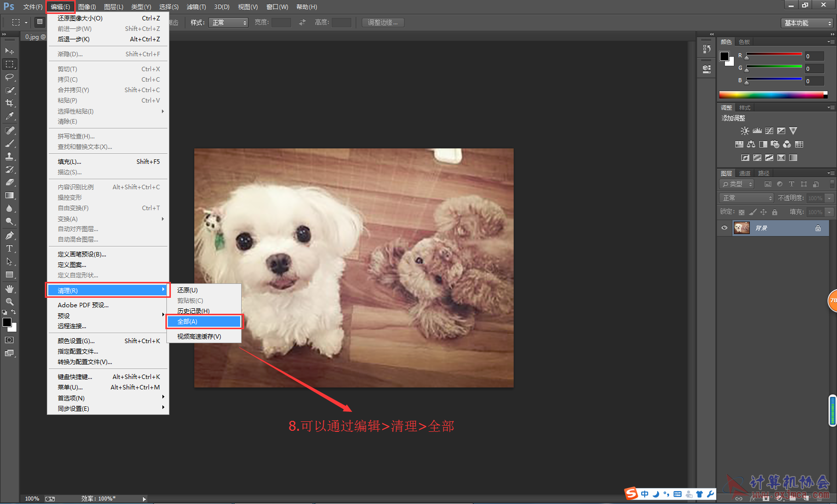Image resolution: width=837 pixels, height=504 pixels.
Task: Select the Blur tool
Action: click(x=9, y=208)
